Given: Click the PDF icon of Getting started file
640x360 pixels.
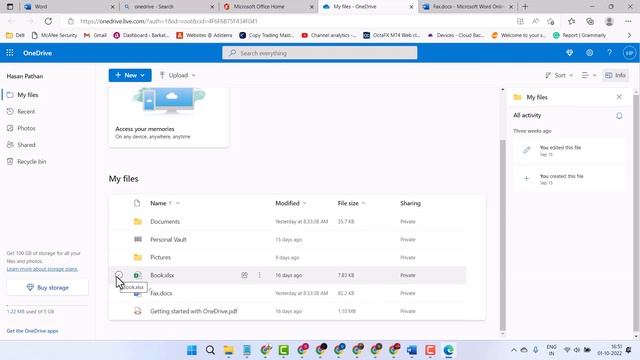Looking at the screenshot, I should [138, 311].
